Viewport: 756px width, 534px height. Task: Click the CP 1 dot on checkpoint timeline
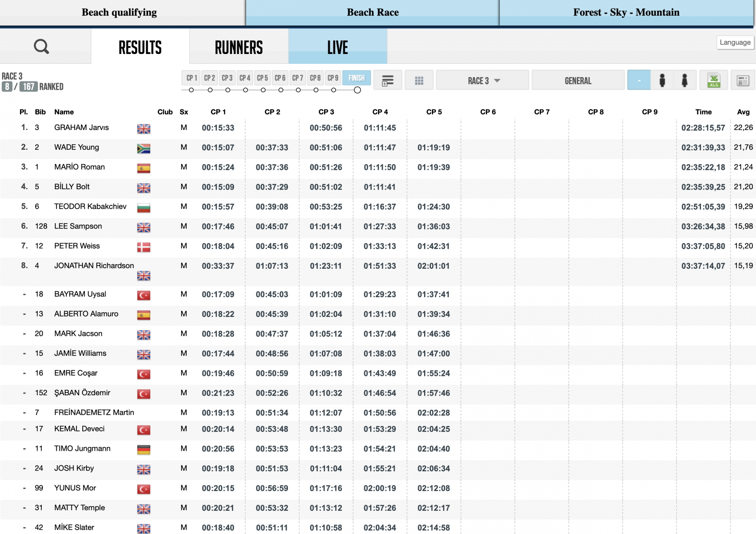pyautogui.click(x=191, y=90)
